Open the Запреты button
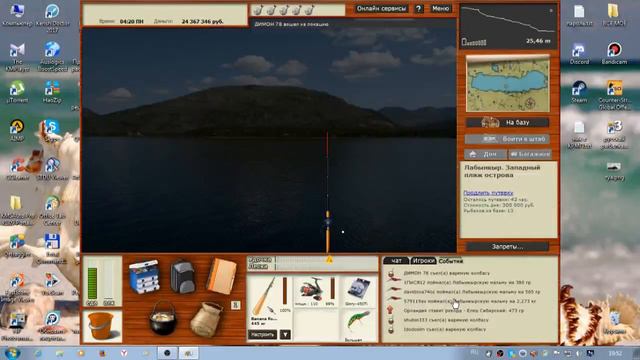This screenshot has height=360, width=640. [x=507, y=247]
